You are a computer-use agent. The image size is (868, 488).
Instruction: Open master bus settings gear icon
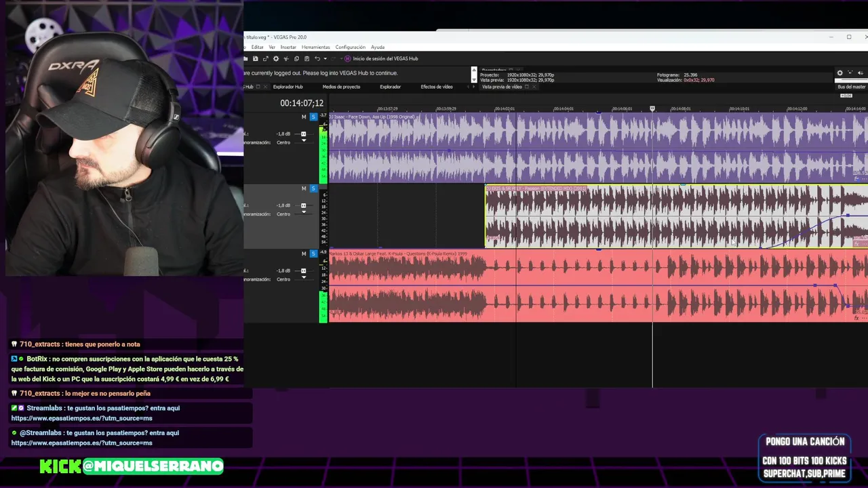pyautogui.click(x=840, y=73)
